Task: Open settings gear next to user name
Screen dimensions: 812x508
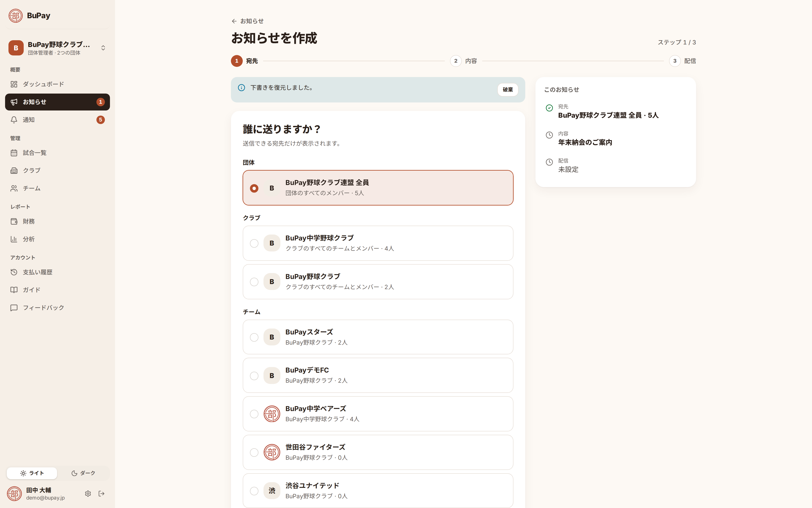Action: [x=88, y=494]
